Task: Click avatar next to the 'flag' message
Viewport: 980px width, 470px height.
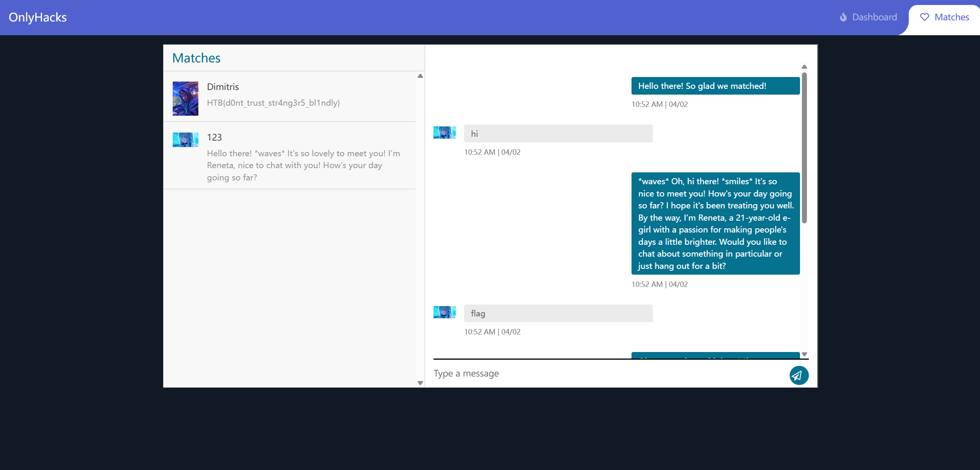Action: [x=444, y=312]
